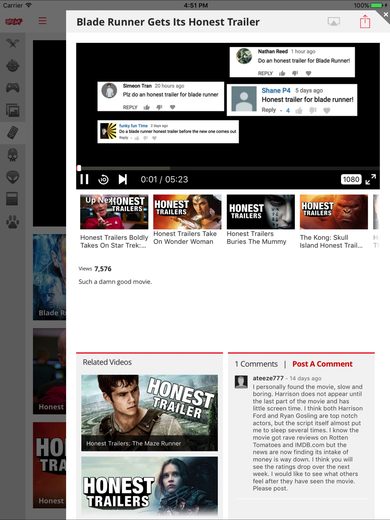
Task: Select the paw print sidebar icon
Action: pyautogui.click(x=13, y=222)
